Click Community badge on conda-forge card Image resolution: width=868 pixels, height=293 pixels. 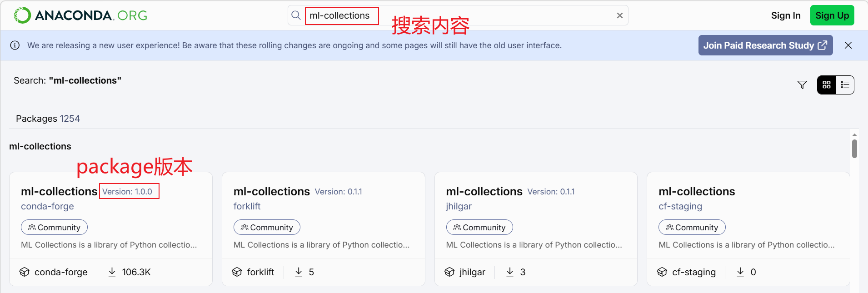[54, 227]
